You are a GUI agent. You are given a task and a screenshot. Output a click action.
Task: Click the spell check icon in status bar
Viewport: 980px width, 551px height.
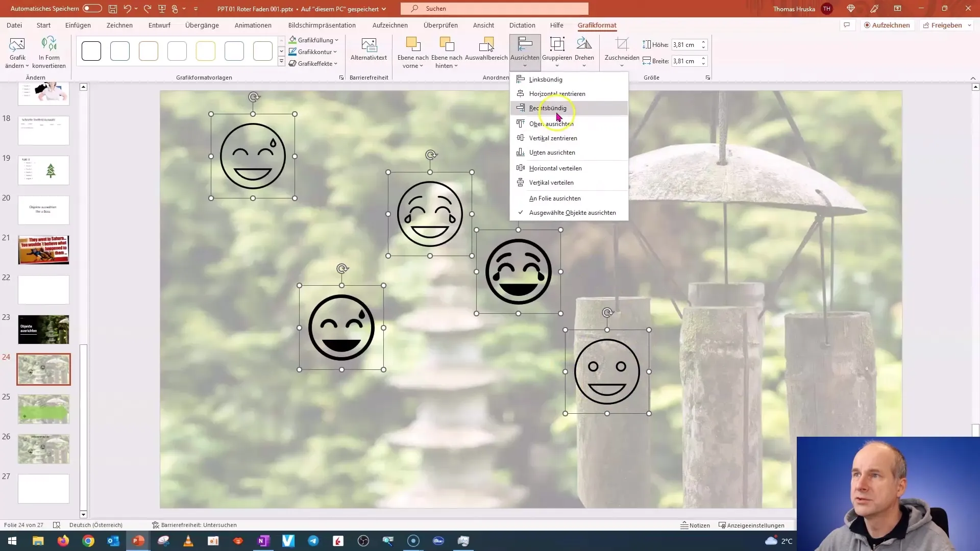57,525
